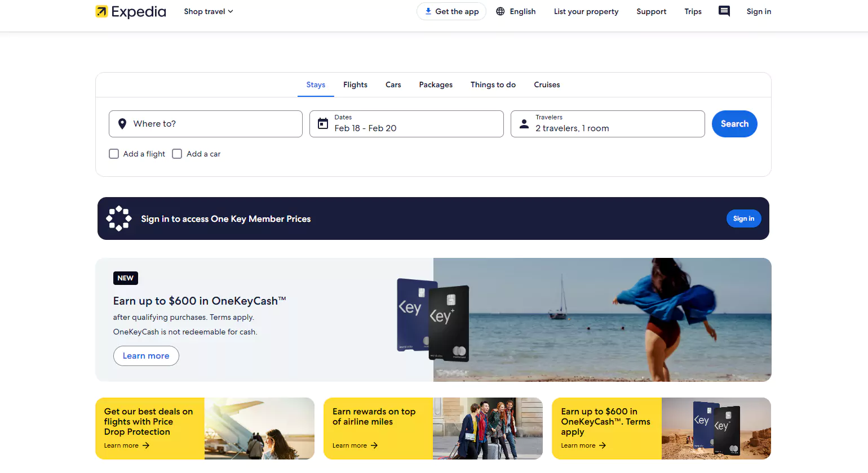Click the download icon in Get the app

428,11
